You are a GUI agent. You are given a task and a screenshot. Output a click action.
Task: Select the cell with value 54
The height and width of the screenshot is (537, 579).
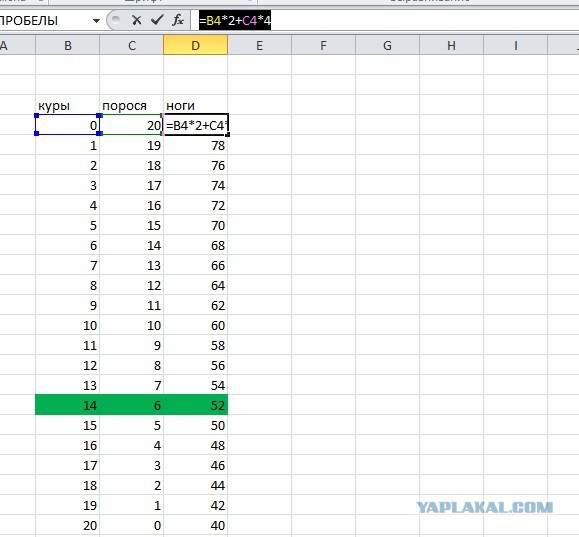pyautogui.click(x=196, y=385)
